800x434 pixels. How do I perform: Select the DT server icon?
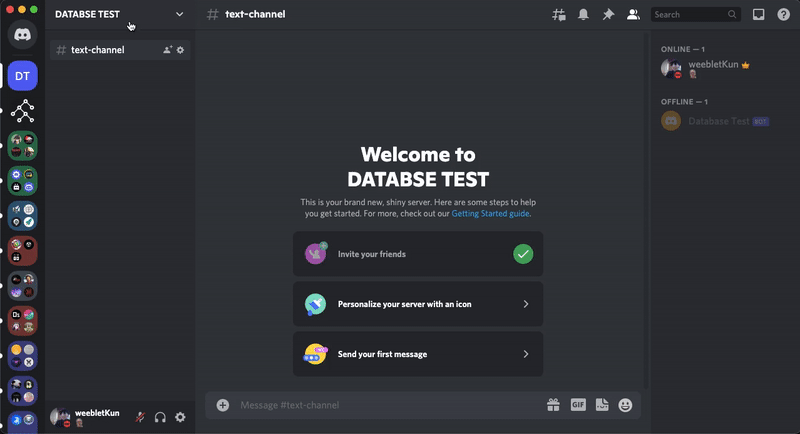[22, 76]
